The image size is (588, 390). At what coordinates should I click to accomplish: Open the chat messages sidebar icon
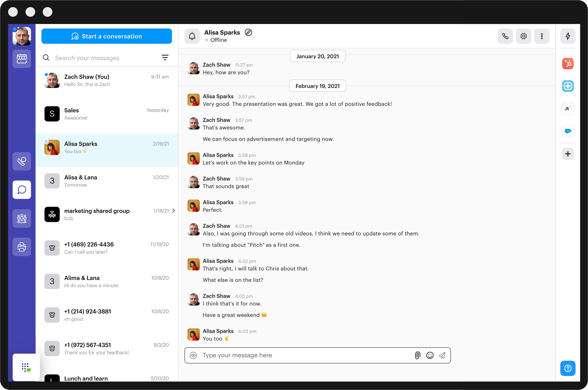(x=22, y=190)
